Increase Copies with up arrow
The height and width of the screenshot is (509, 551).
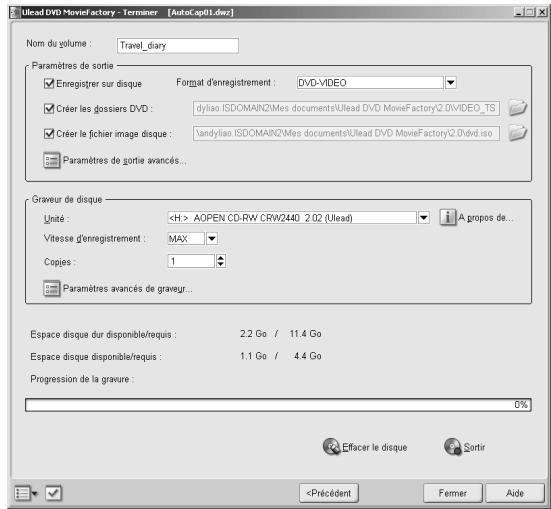pos(220,258)
